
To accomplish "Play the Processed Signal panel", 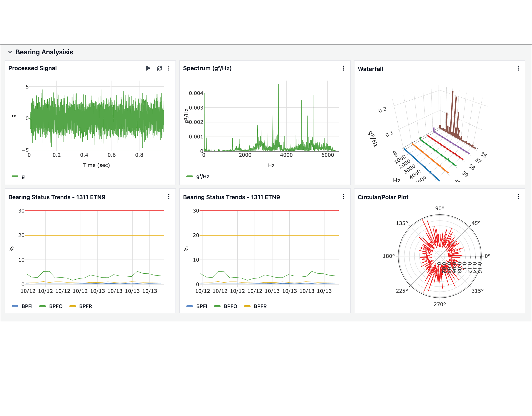I will tap(148, 68).
